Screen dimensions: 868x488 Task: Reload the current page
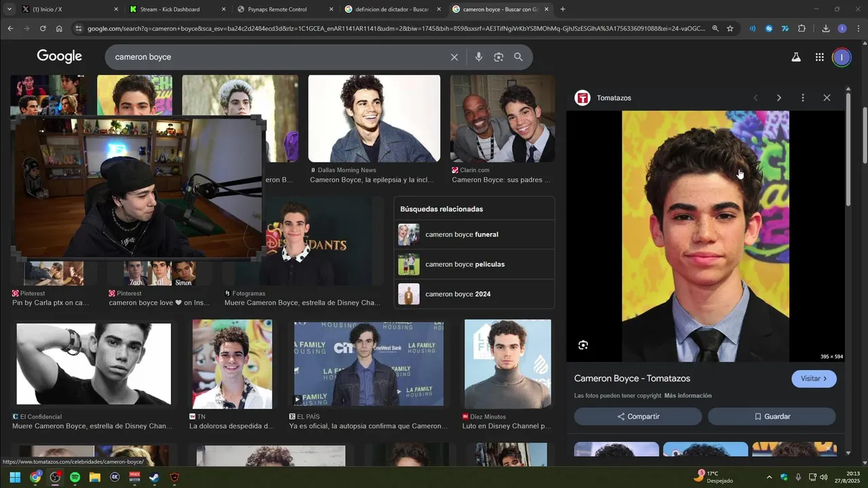[x=43, y=28]
